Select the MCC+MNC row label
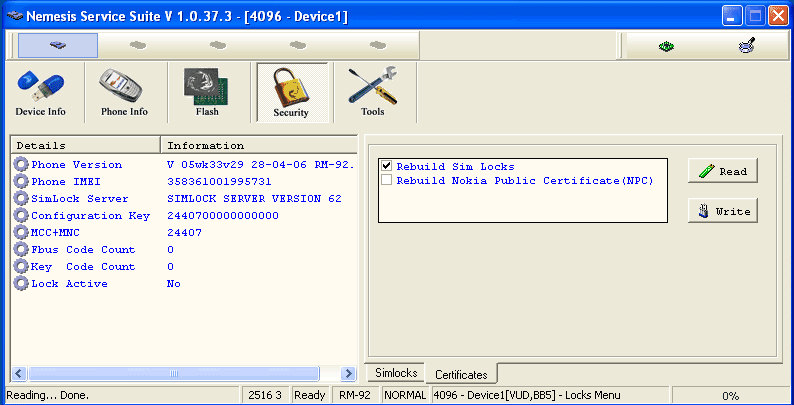Image resolution: width=794 pixels, height=405 pixels. 55,233
